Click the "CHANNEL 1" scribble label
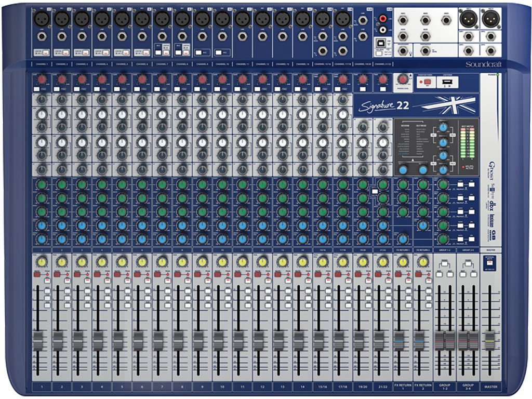532x399 pixels. [42, 64]
